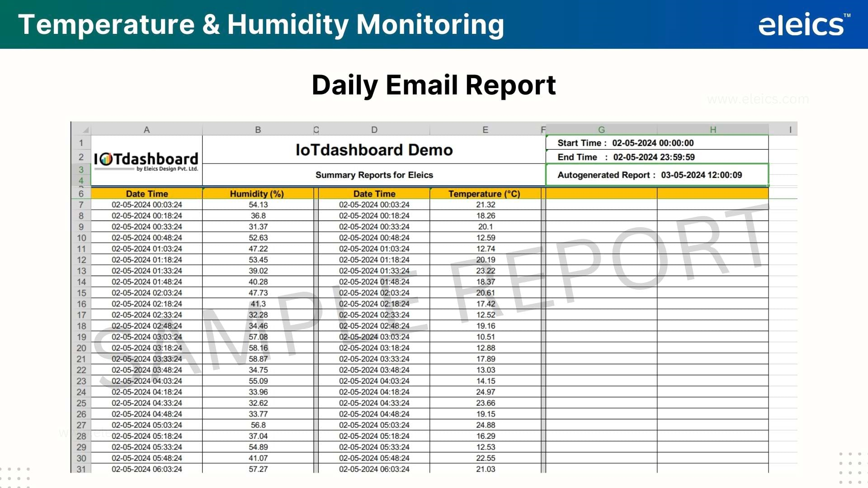Click humidity value 56.8

tap(258, 425)
